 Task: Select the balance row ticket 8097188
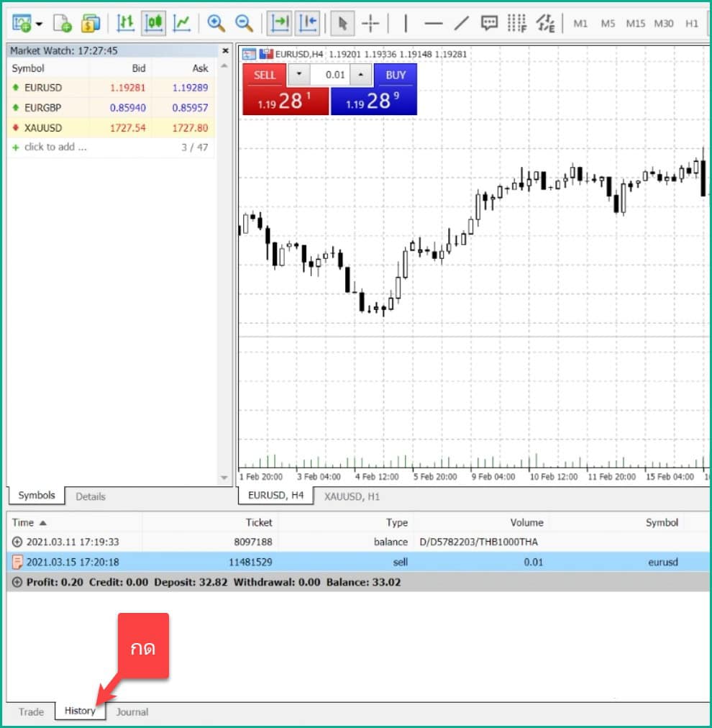[358, 542]
